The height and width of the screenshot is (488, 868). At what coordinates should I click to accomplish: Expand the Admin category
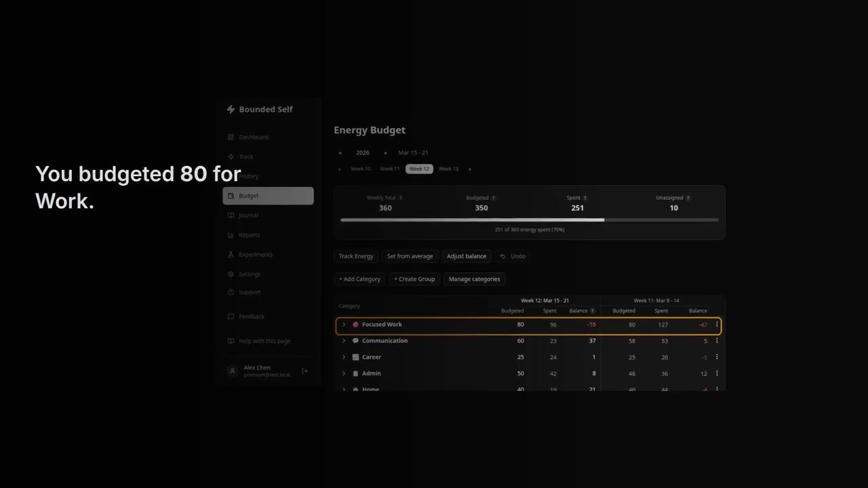[344, 373]
